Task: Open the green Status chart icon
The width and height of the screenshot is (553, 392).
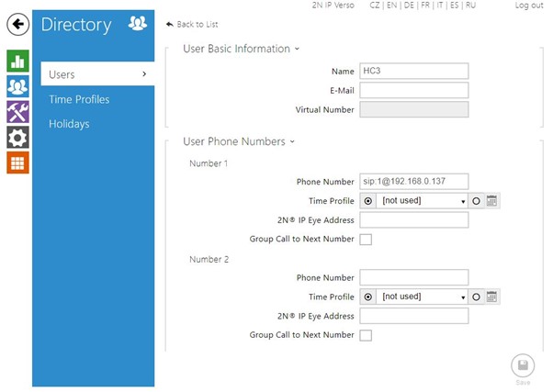Action: 17,62
